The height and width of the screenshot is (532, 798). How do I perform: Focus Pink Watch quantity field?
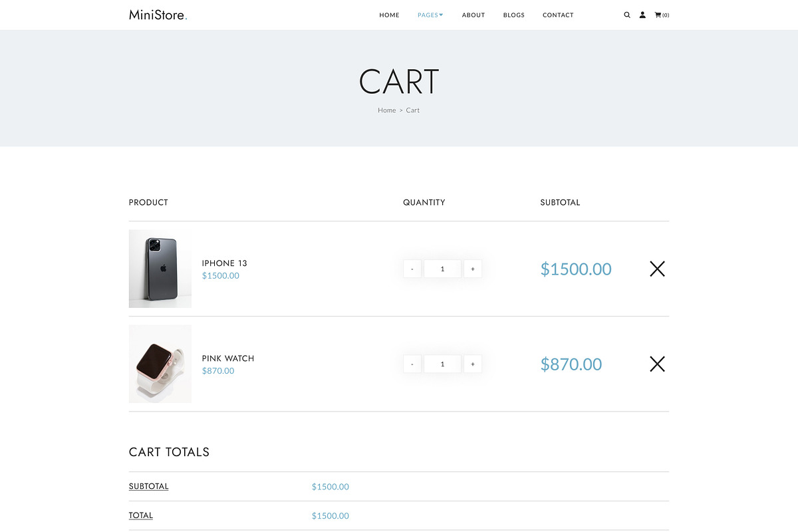[442, 364]
